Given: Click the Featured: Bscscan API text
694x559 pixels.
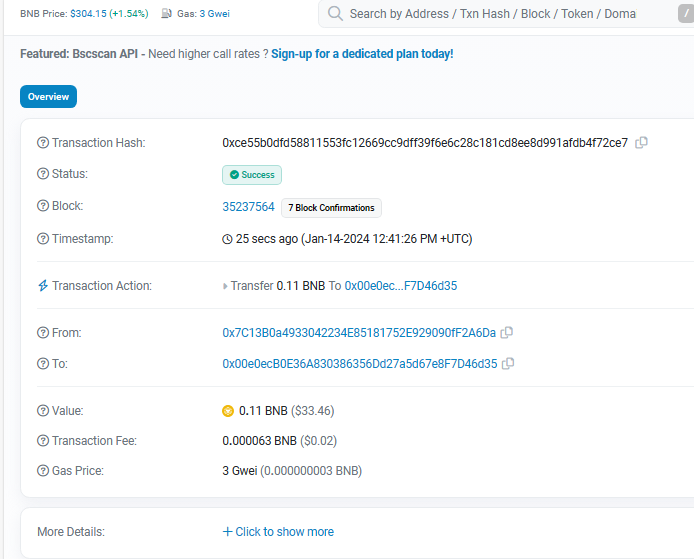Looking at the screenshot, I should tap(79, 54).
